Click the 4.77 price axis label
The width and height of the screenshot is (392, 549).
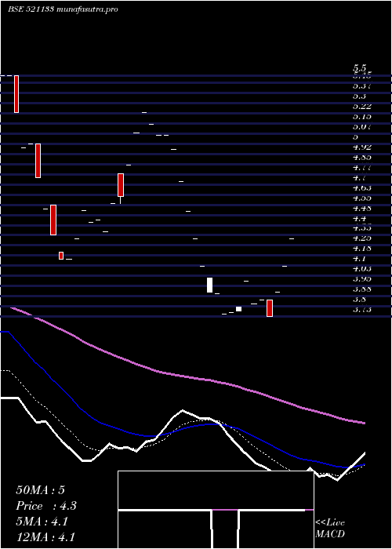[362, 167]
